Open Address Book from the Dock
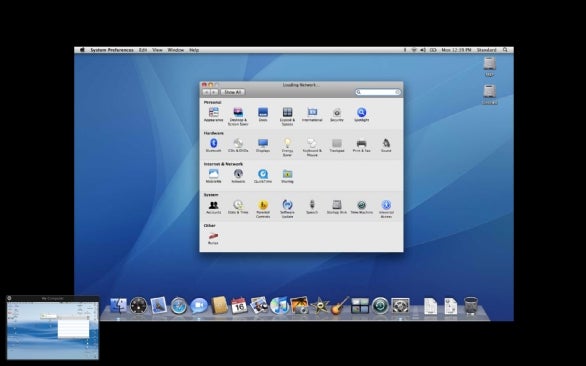The width and height of the screenshot is (586, 366). 219,305
